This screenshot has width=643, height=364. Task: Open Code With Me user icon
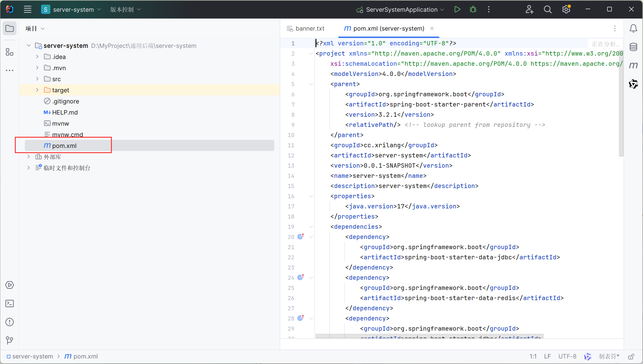pyautogui.click(x=529, y=10)
